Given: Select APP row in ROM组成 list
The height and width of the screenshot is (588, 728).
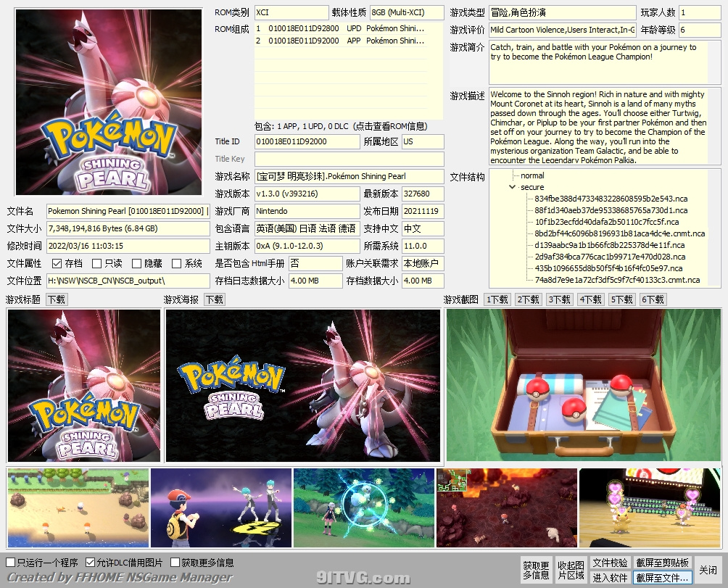Looking at the screenshot, I should click(340, 41).
